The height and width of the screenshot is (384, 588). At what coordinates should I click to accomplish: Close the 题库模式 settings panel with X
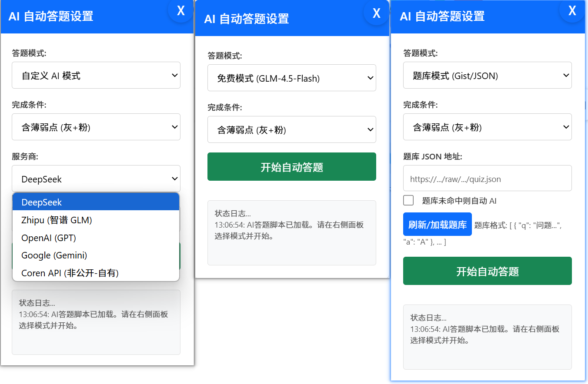572,10
